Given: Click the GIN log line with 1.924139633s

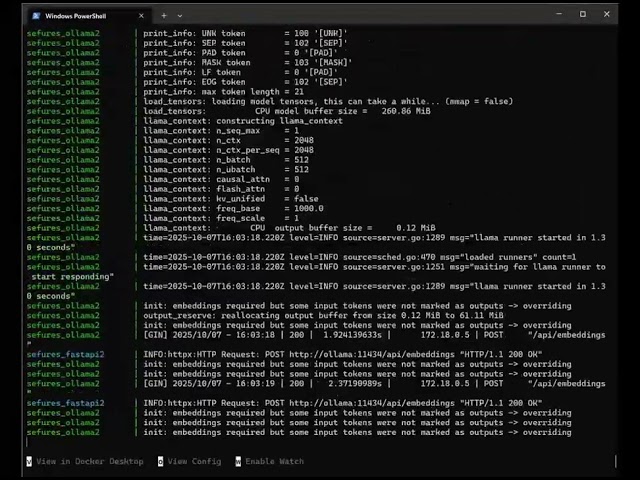Looking at the screenshot, I should click(x=374, y=335).
